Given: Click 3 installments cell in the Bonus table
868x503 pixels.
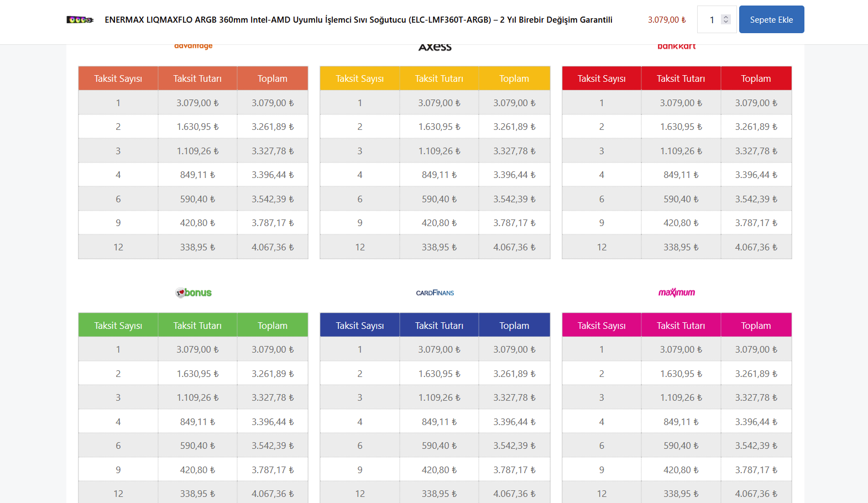Looking at the screenshot, I should (x=118, y=397).
